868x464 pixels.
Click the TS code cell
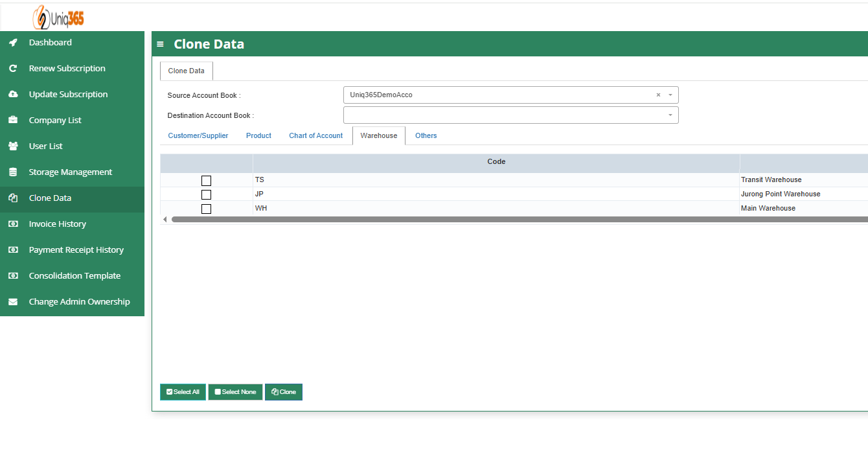click(496, 180)
